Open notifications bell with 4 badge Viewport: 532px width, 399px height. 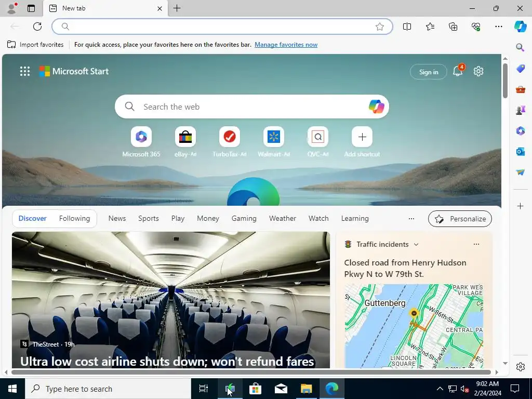pyautogui.click(x=458, y=71)
